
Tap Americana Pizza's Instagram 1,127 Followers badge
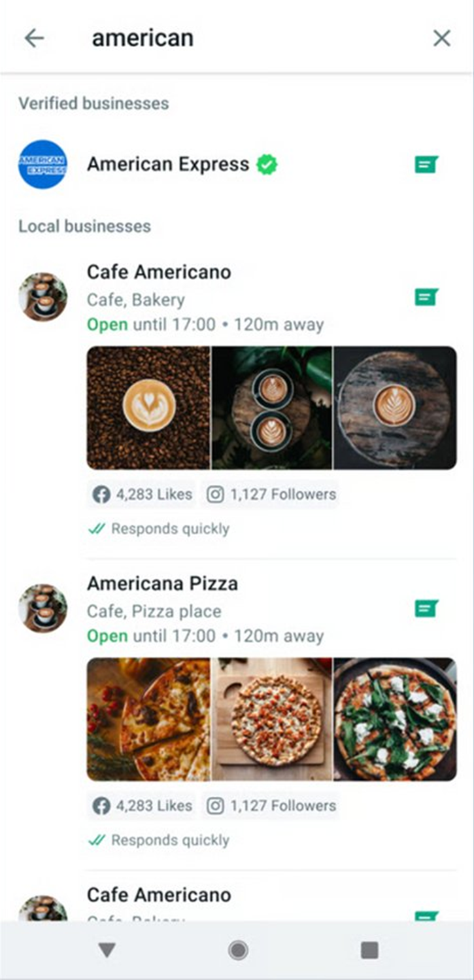(271, 806)
